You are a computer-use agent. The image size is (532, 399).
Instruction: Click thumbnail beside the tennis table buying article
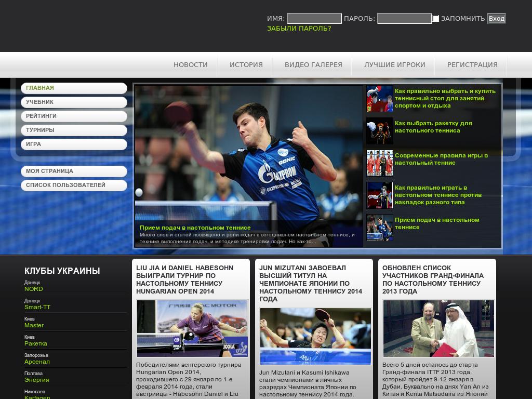380,99
